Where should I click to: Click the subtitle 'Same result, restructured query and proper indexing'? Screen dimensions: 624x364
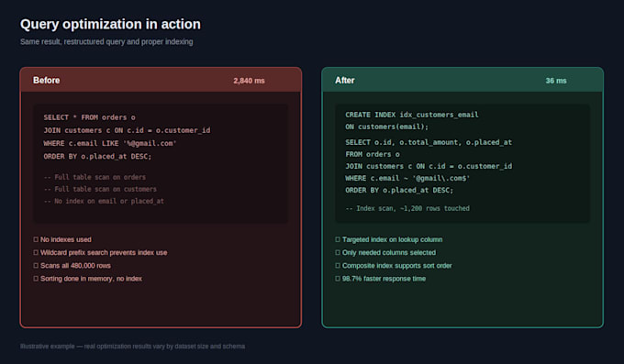[x=106, y=42]
